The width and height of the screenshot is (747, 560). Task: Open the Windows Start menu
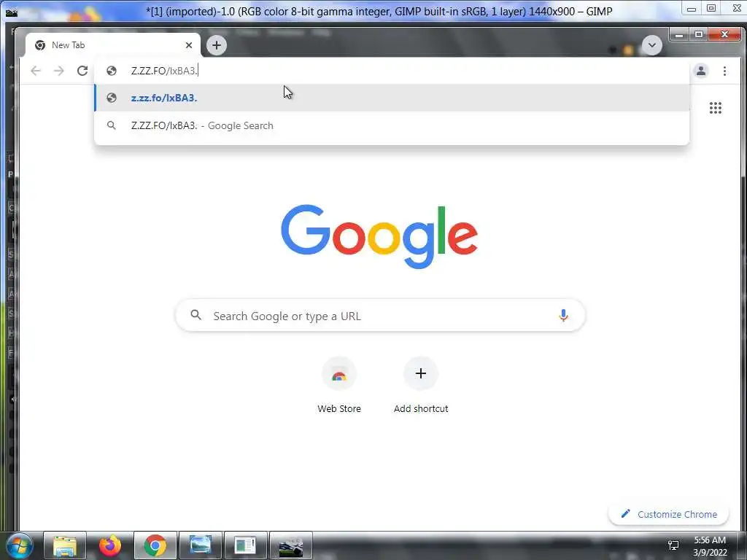20,545
